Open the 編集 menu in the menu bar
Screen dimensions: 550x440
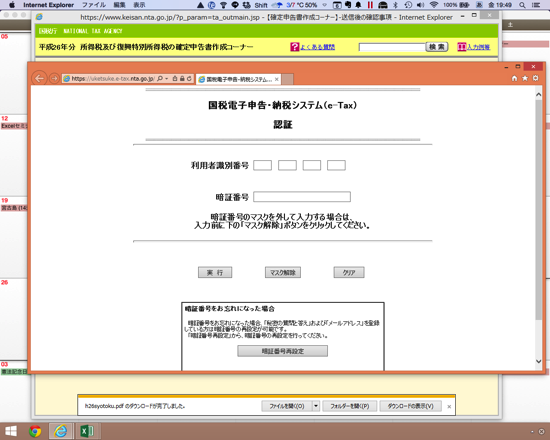pos(120,5)
